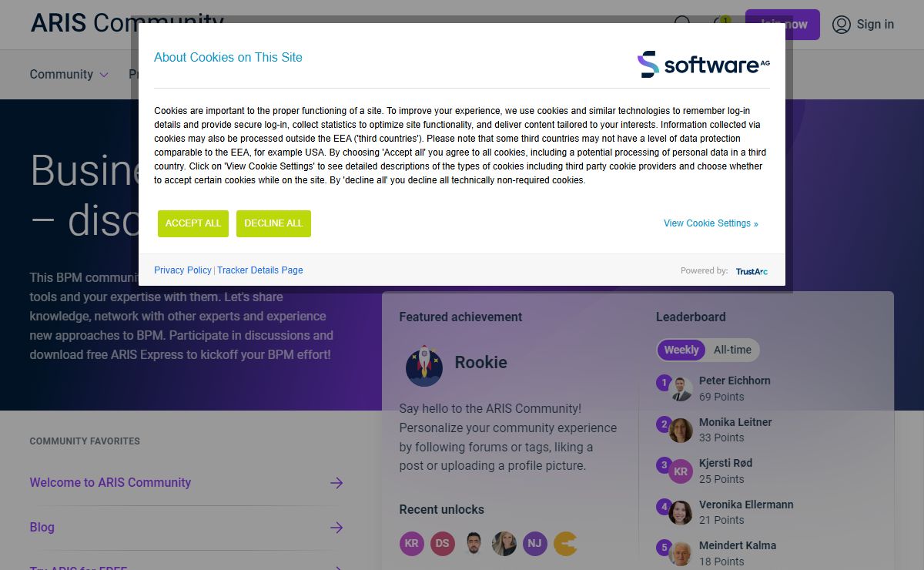Click Peter Eichhorn's profile picture
Image resolution: width=924 pixels, height=570 pixels.
tap(681, 389)
